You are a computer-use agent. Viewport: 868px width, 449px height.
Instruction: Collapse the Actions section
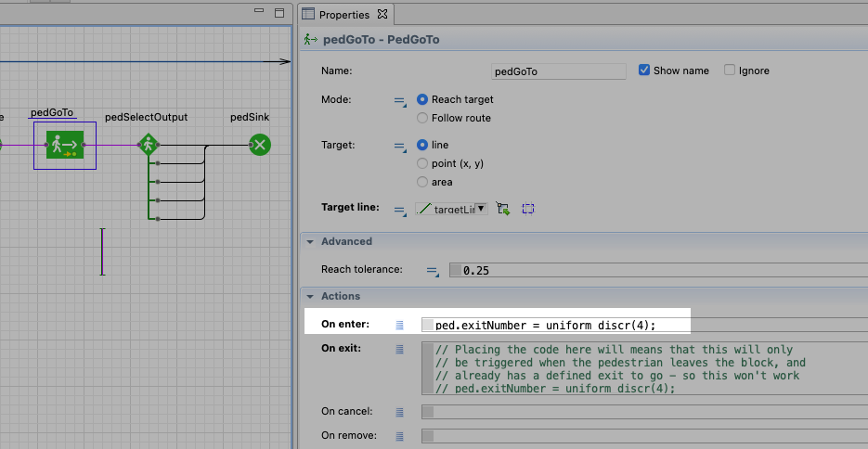pos(311,296)
